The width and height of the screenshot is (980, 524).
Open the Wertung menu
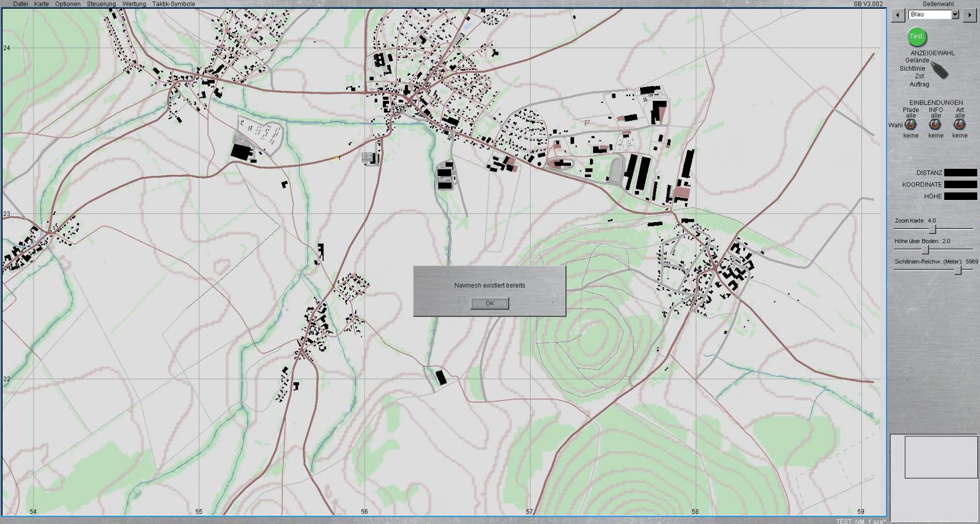[x=134, y=4]
